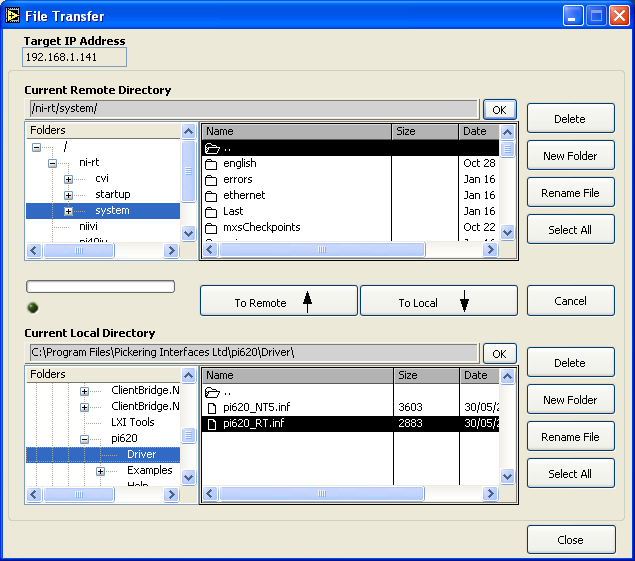The width and height of the screenshot is (635, 561).
Task: Expand the cvi folder node
Action: tap(69, 179)
